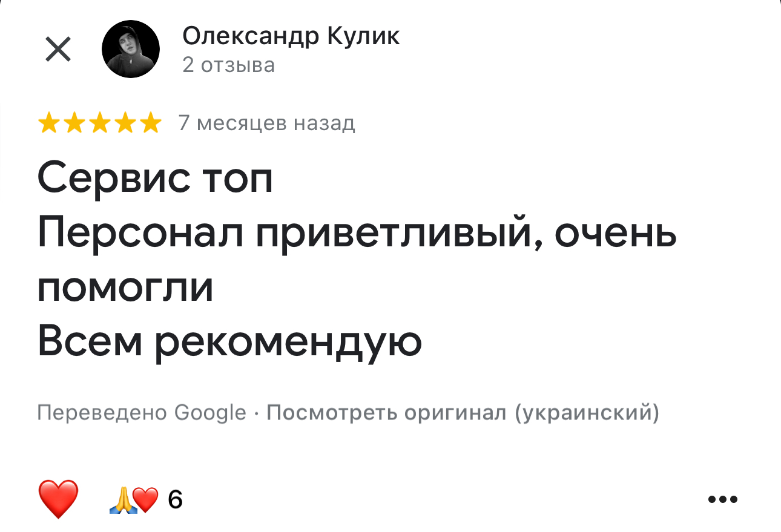Viewport: 781px width, 532px height.
Task: Open the reactions count showing 6
Action: coord(175,500)
